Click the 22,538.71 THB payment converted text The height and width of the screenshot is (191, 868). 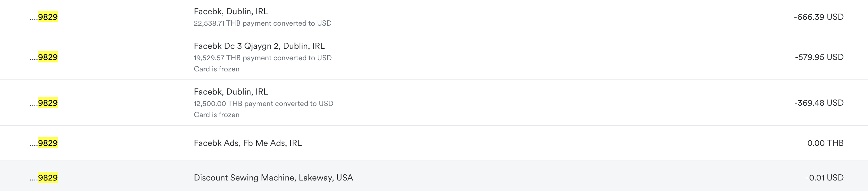coord(263,23)
